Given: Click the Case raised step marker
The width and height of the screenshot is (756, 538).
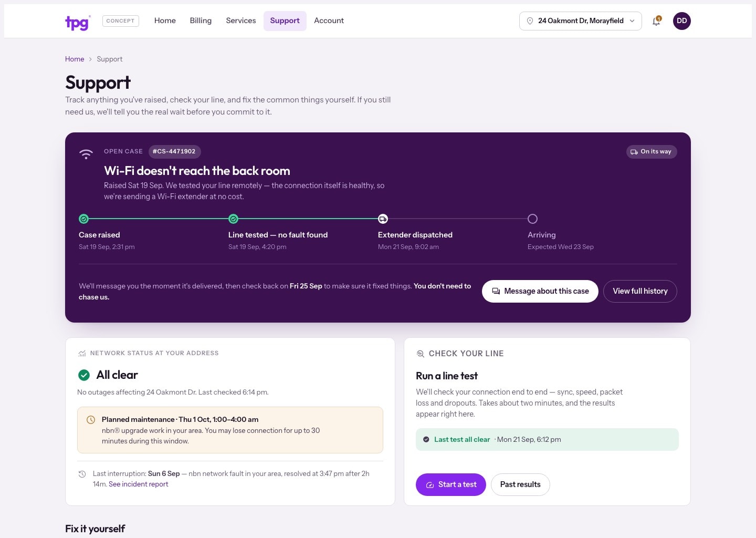Looking at the screenshot, I should tap(83, 219).
